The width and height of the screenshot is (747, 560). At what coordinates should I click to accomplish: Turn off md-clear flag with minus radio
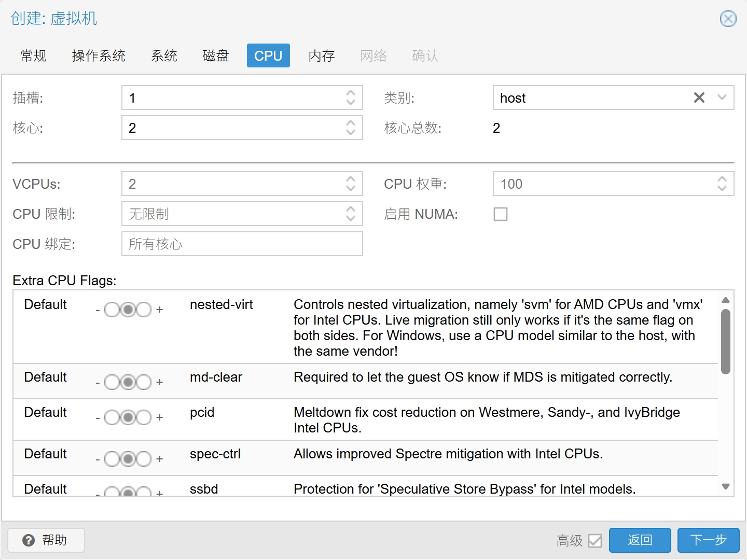click(x=112, y=382)
